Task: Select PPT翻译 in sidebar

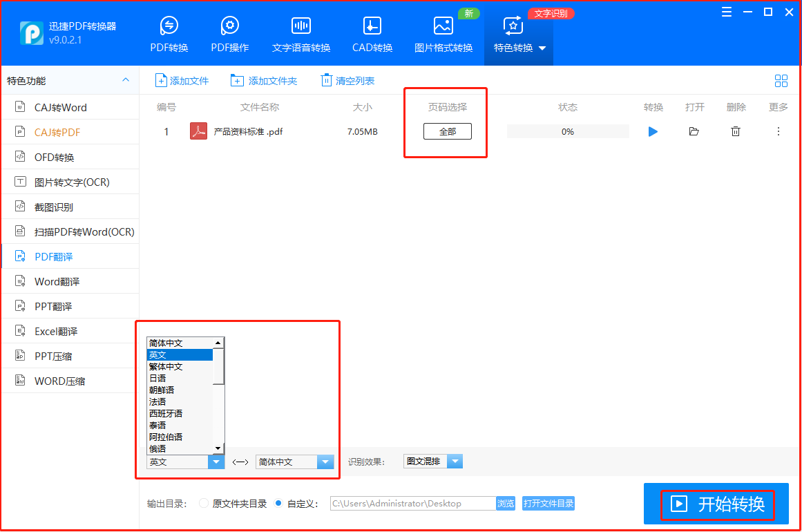Action: tap(70, 306)
